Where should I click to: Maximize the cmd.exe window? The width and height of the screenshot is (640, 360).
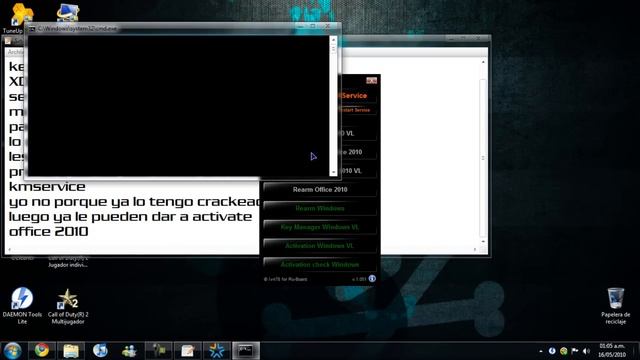point(313,26)
